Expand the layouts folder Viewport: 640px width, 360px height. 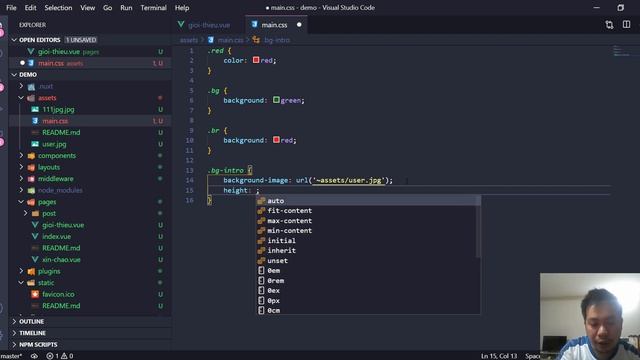[21, 167]
